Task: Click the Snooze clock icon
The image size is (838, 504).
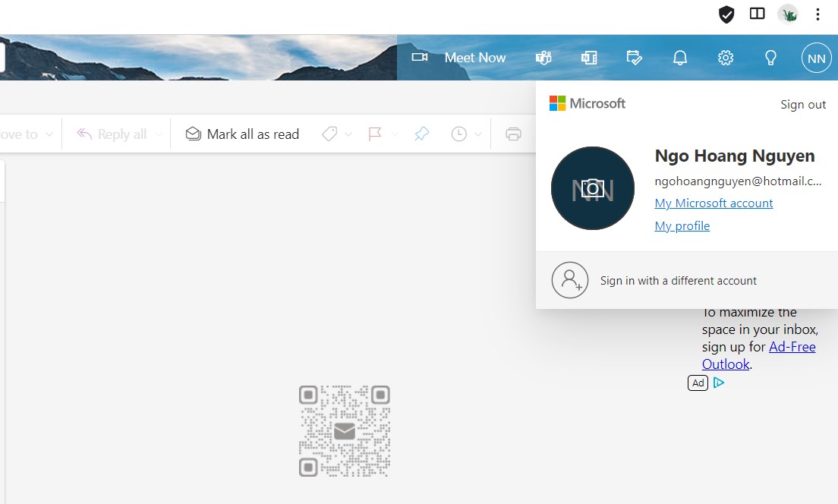Action: 459,134
